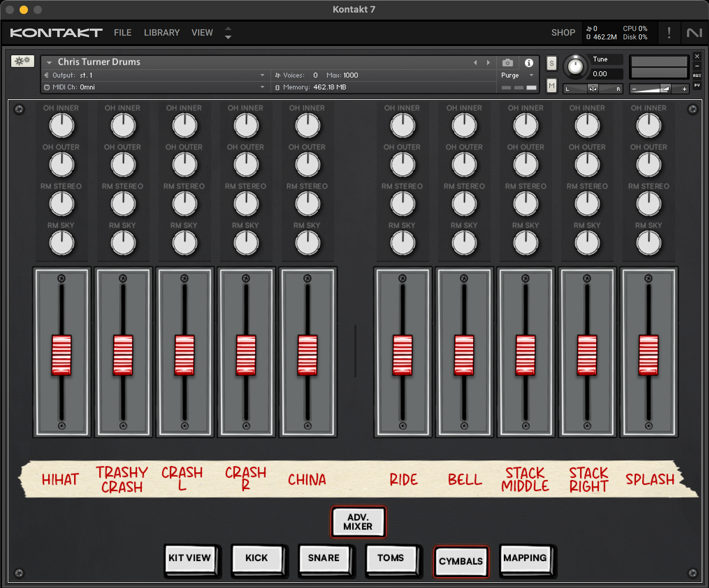Click the HIHAT channel red fader

click(62, 355)
